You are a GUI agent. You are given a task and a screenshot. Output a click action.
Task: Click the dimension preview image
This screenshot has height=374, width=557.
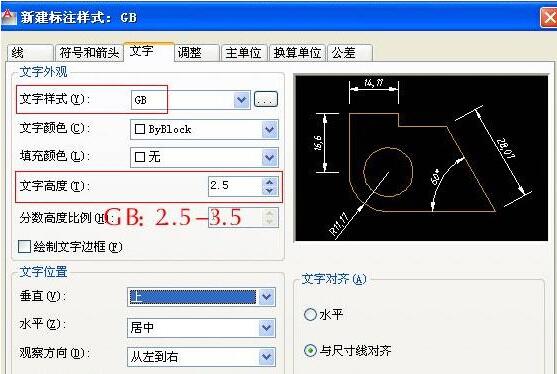tap(422, 158)
